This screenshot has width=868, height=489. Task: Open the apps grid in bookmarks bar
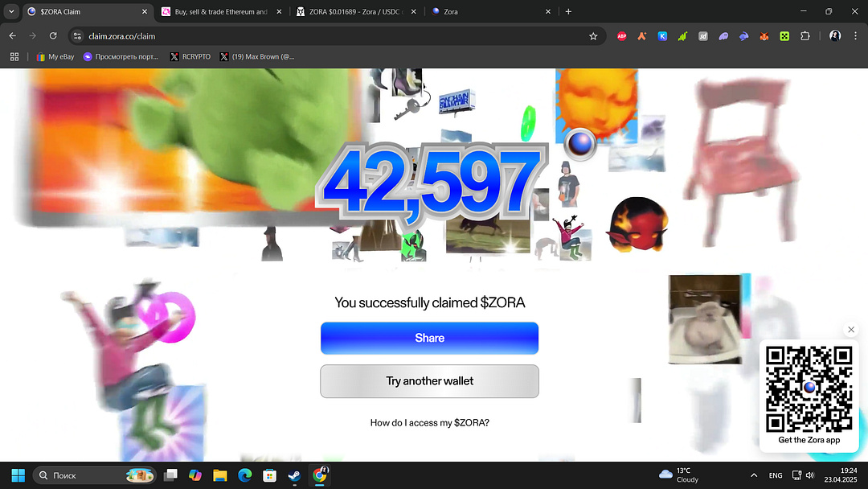pos(14,56)
